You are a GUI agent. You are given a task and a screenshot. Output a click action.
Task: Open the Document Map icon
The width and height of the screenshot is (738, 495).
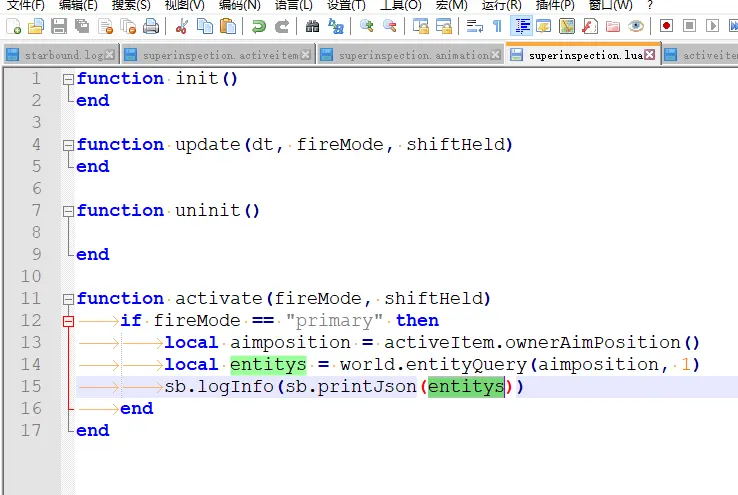(x=567, y=26)
